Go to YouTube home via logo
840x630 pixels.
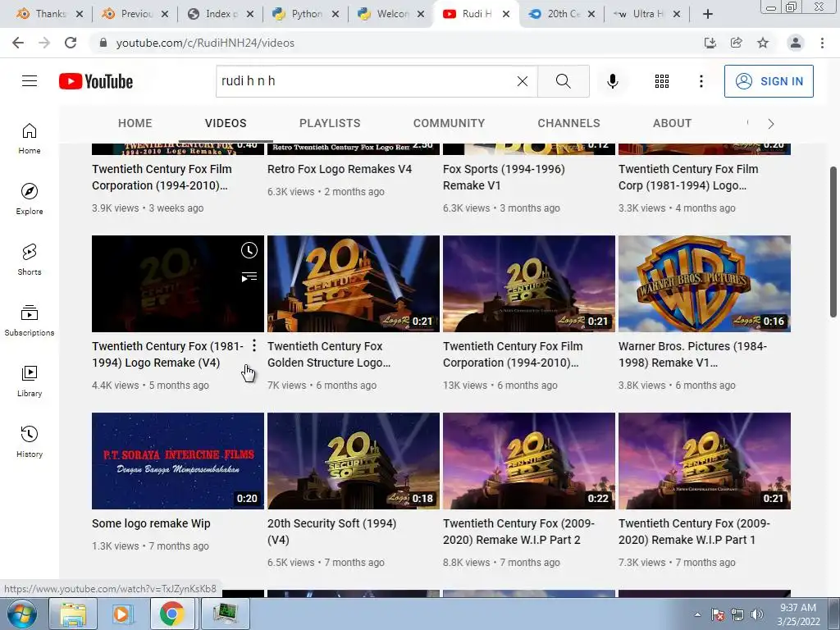click(96, 81)
